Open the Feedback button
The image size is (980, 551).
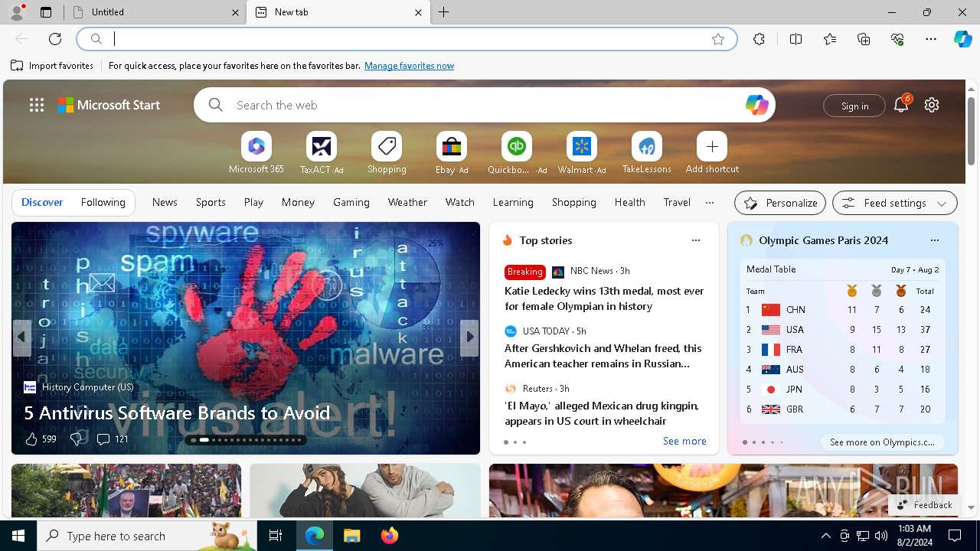pos(923,505)
